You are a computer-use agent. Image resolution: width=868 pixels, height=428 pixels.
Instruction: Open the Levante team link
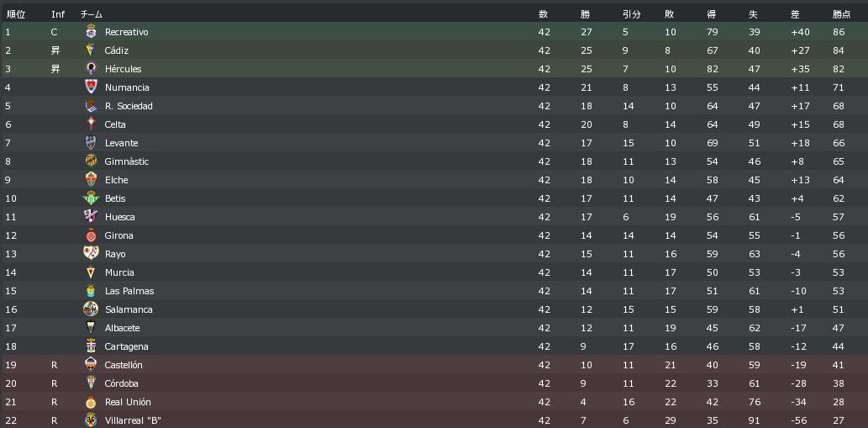pyautogui.click(x=121, y=143)
